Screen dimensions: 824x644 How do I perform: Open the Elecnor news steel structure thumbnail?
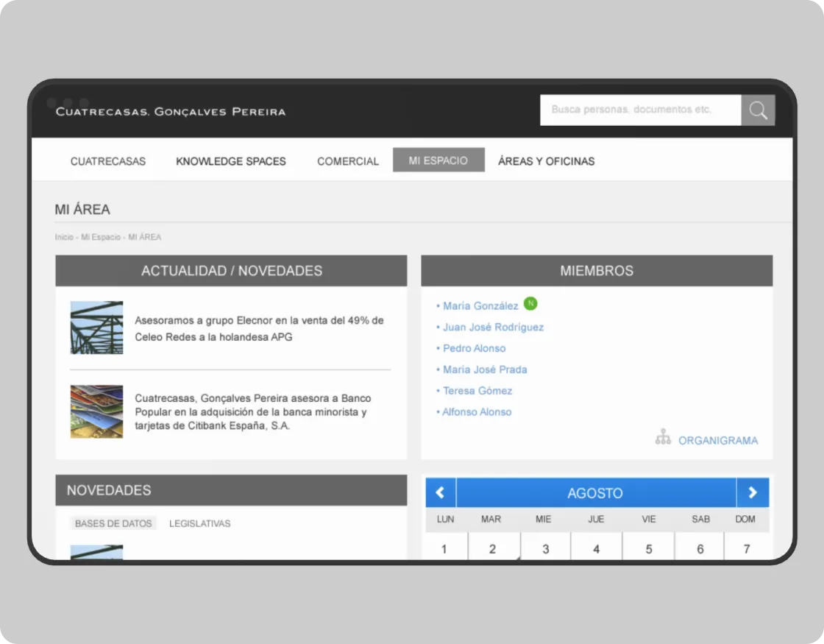pyautogui.click(x=96, y=328)
